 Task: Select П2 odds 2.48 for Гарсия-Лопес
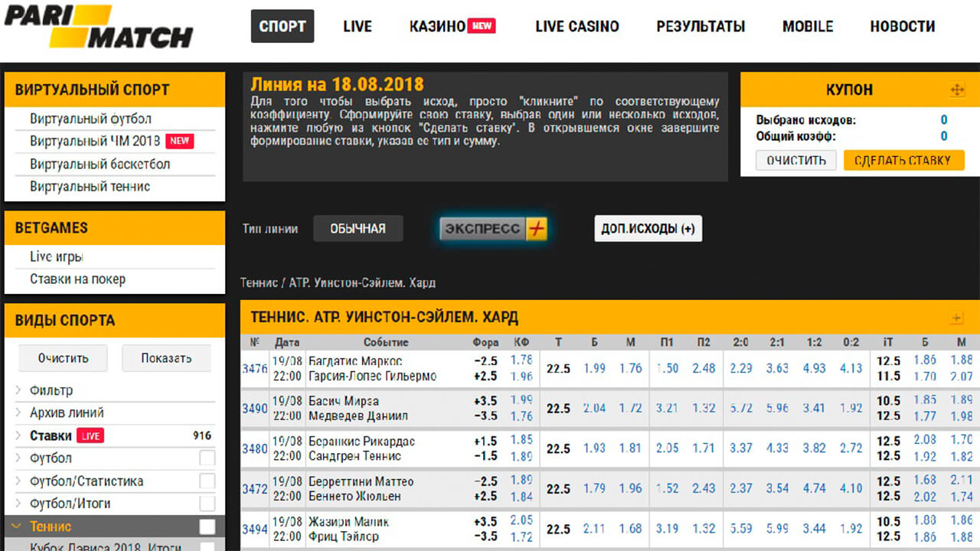click(x=704, y=369)
